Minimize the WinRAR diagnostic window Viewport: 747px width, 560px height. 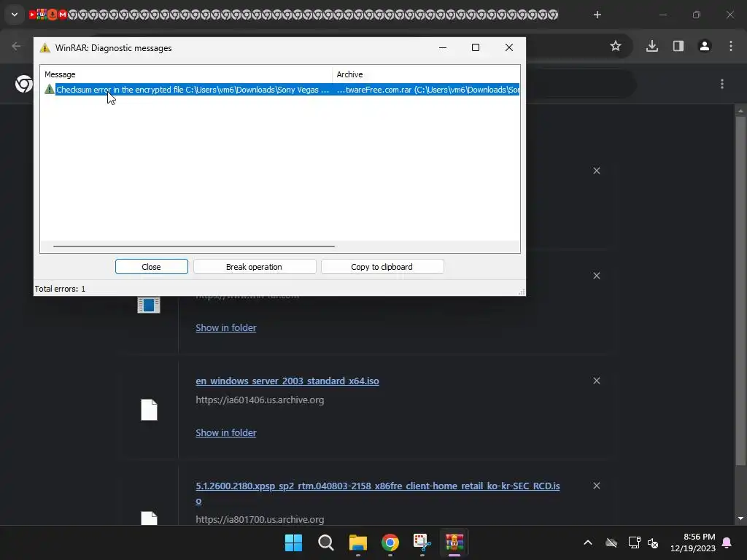point(443,47)
